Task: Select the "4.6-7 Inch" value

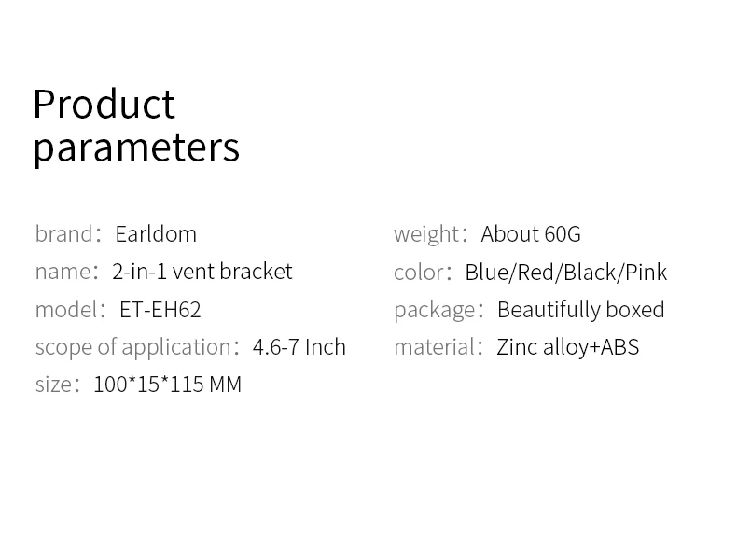Action: [299, 346]
